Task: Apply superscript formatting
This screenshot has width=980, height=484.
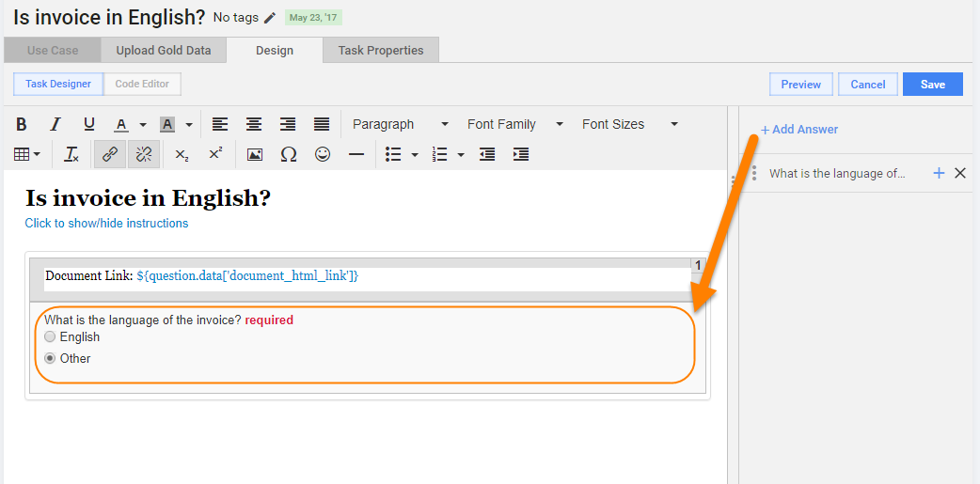Action: click(215, 154)
